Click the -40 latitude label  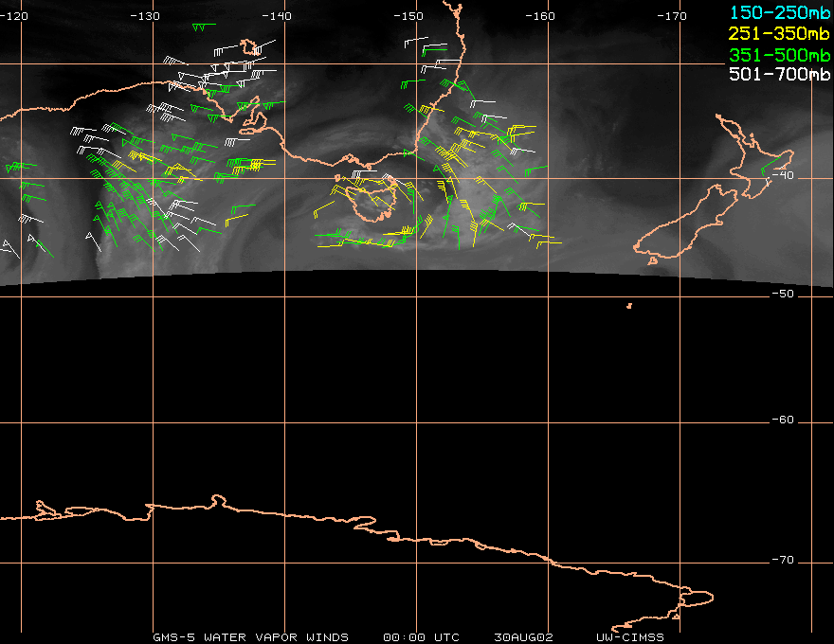(x=783, y=175)
